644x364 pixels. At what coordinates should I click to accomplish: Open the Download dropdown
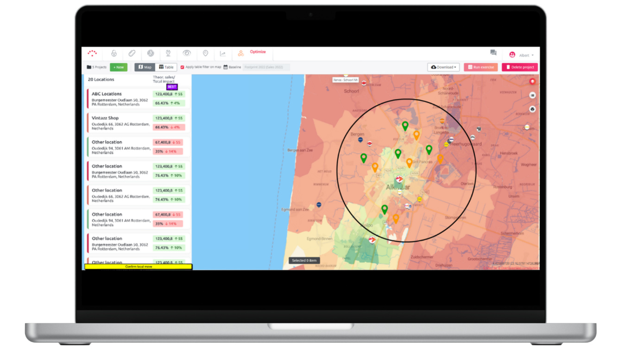point(443,67)
